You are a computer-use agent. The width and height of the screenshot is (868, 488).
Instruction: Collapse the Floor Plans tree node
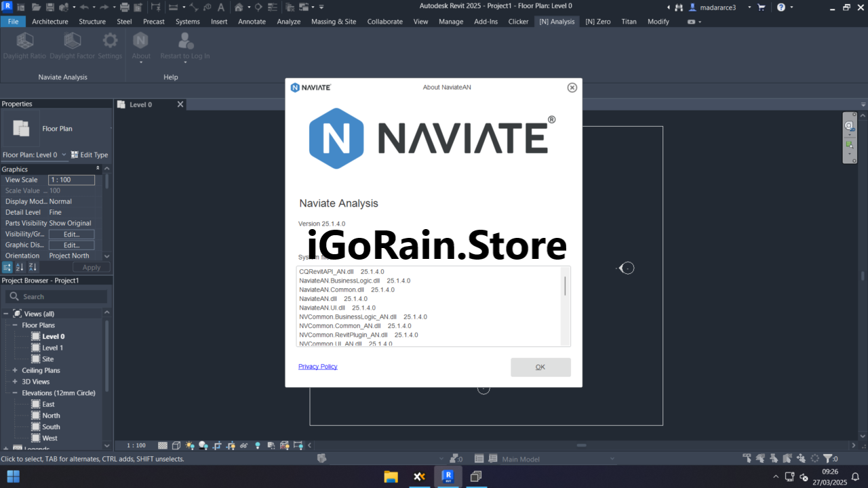(x=15, y=325)
